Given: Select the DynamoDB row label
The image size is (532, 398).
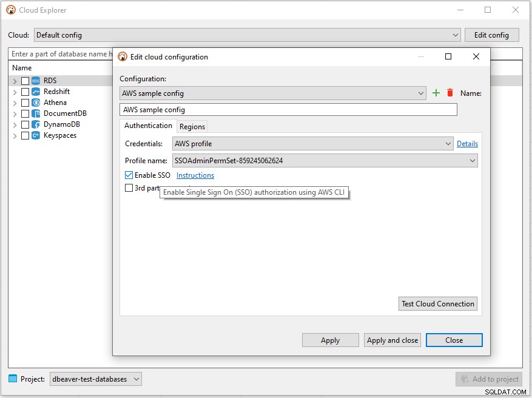Looking at the screenshot, I should point(62,124).
